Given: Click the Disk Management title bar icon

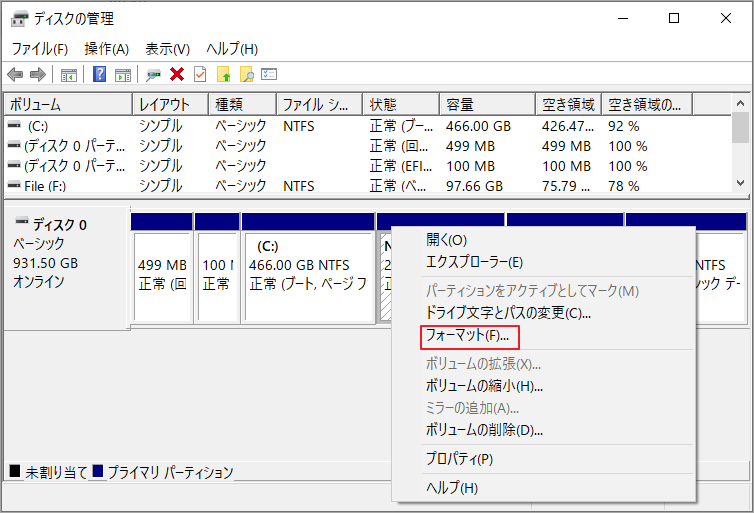Looking at the screenshot, I should (20, 19).
